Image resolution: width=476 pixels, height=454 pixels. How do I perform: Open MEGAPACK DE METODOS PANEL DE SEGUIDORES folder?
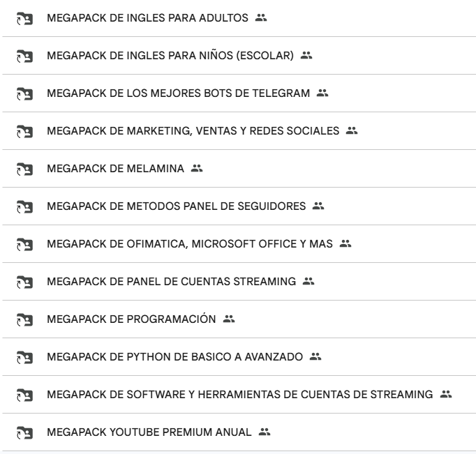click(176, 206)
